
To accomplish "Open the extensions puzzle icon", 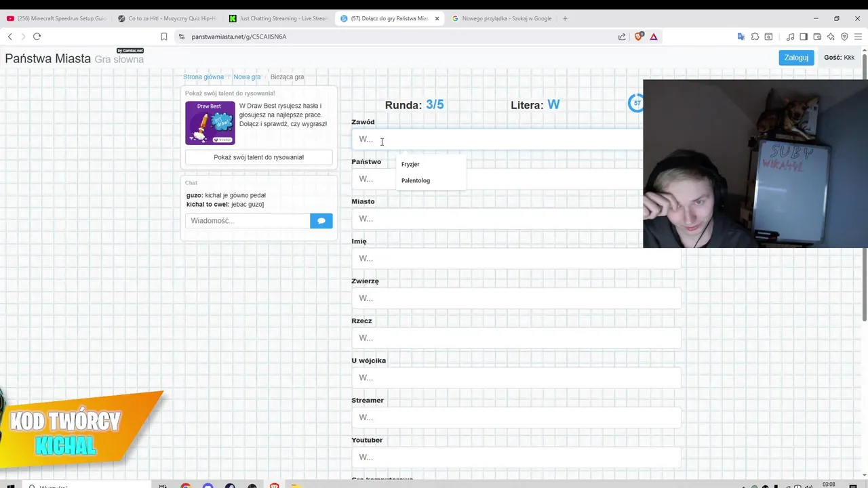I will 755,37.
